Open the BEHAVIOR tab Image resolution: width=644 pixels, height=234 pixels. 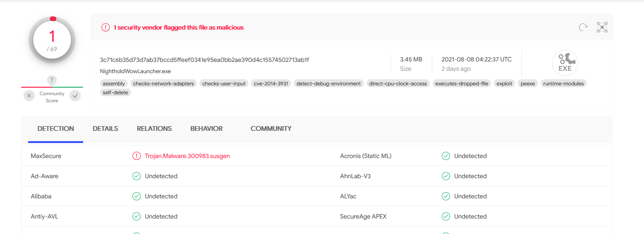207,128
